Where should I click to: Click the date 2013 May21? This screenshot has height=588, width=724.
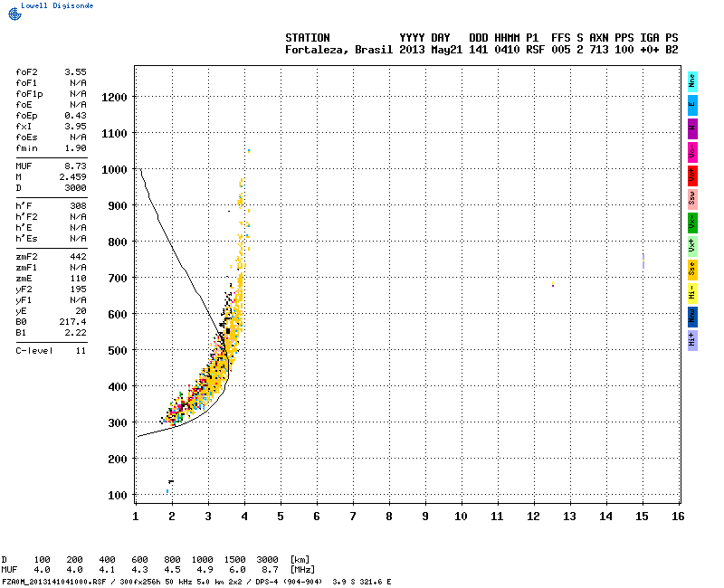click(x=431, y=50)
